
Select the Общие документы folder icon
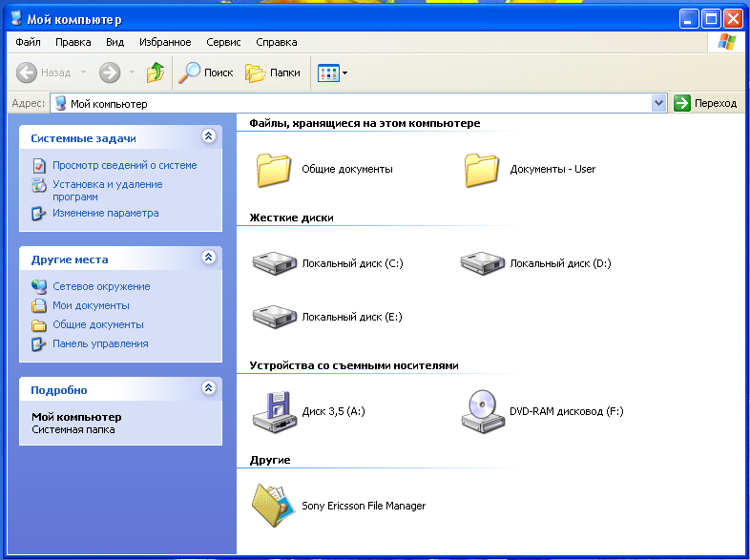[x=274, y=170]
